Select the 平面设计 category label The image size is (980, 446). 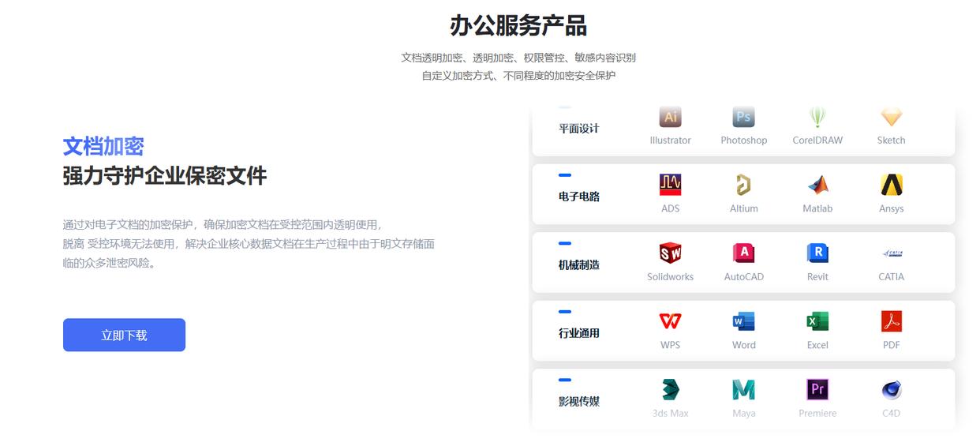(x=579, y=129)
